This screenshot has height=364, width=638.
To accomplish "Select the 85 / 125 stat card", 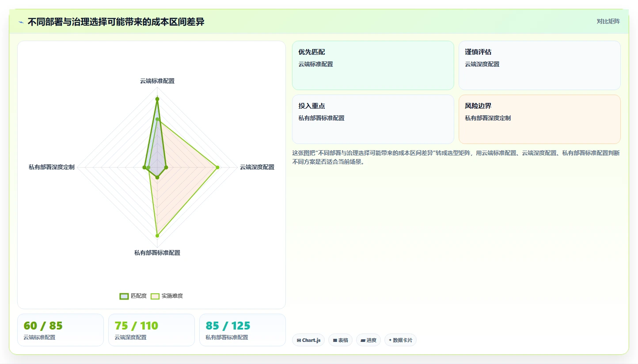I will 243,330.
